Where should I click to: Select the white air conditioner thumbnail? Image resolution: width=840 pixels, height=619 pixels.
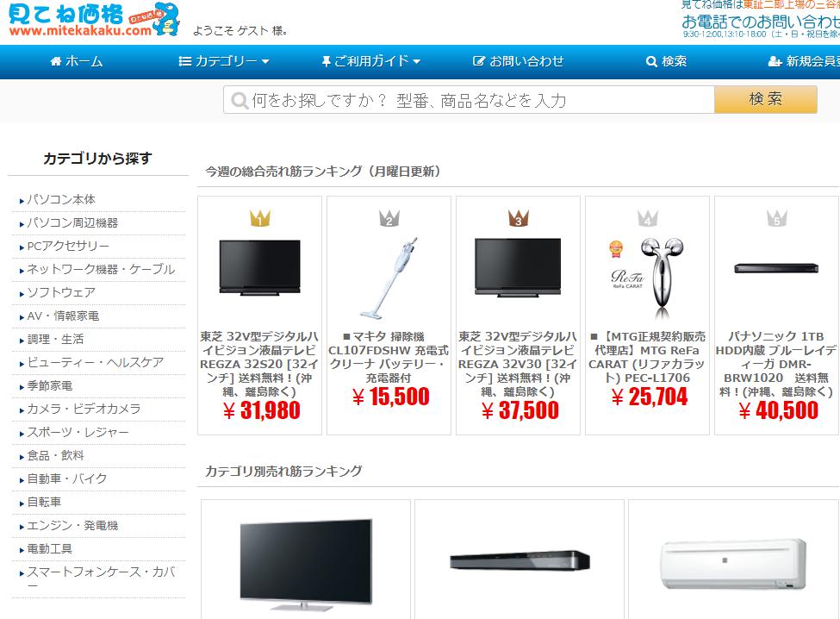click(733, 566)
